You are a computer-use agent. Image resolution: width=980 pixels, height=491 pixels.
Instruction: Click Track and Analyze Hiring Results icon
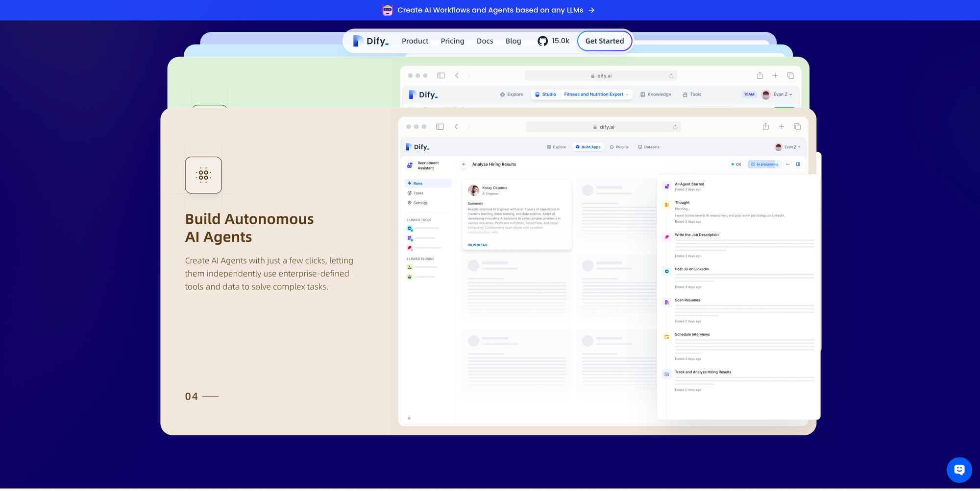click(x=666, y=375)
